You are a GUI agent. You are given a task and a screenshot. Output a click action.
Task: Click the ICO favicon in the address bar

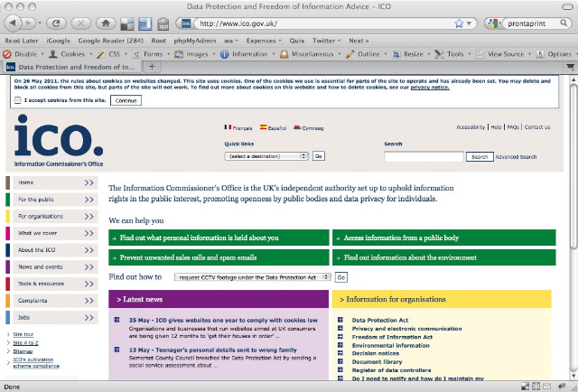186,23
